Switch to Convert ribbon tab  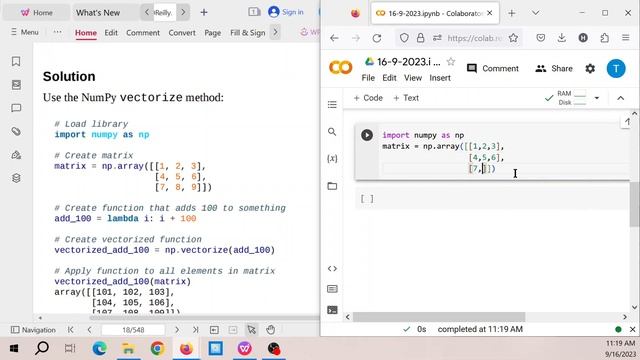click(x=182, y=33)
